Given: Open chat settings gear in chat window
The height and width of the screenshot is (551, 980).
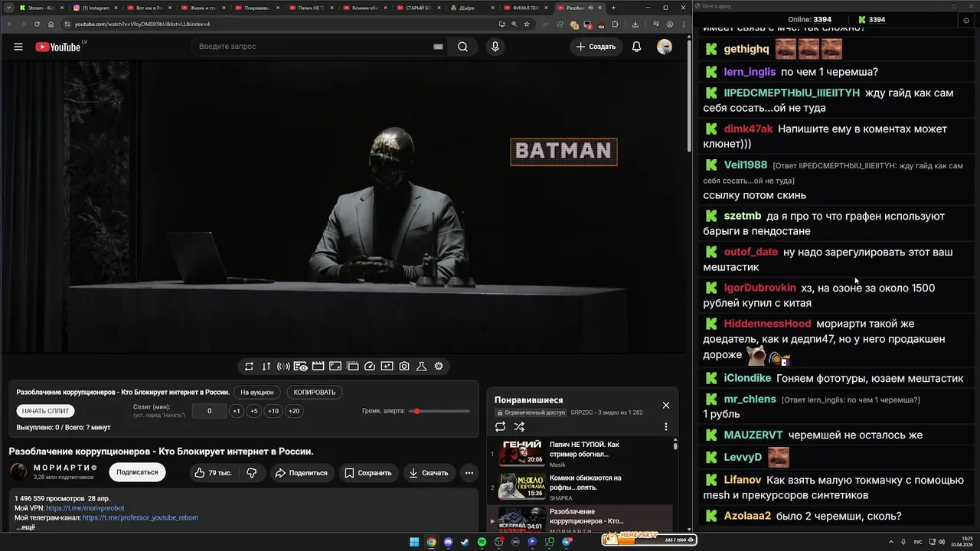Looking at the screenshot, I should point(966,20).
